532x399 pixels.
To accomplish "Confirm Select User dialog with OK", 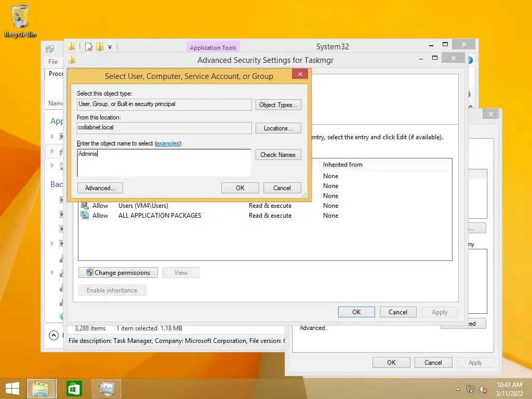I will click(240, 188).
